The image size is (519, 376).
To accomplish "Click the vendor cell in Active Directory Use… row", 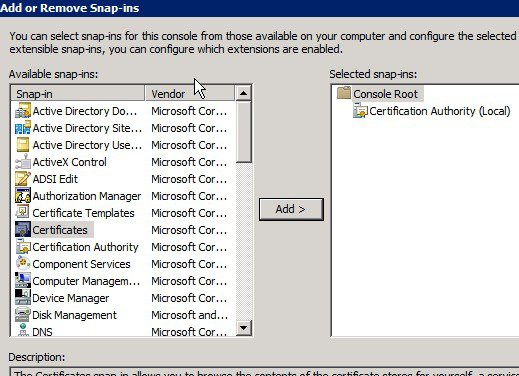I will [x=189, y=145].
